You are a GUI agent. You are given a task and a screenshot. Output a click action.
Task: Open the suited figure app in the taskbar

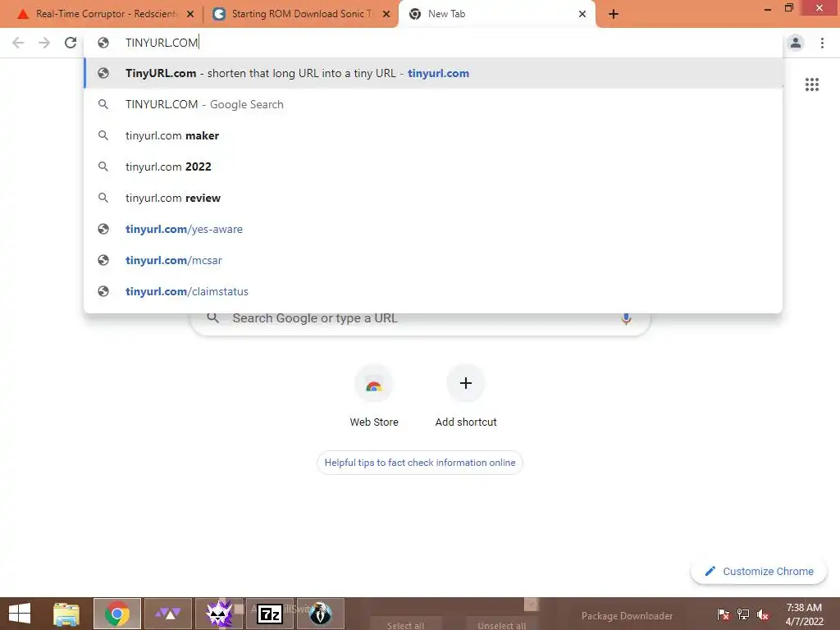tap(321, 614)
